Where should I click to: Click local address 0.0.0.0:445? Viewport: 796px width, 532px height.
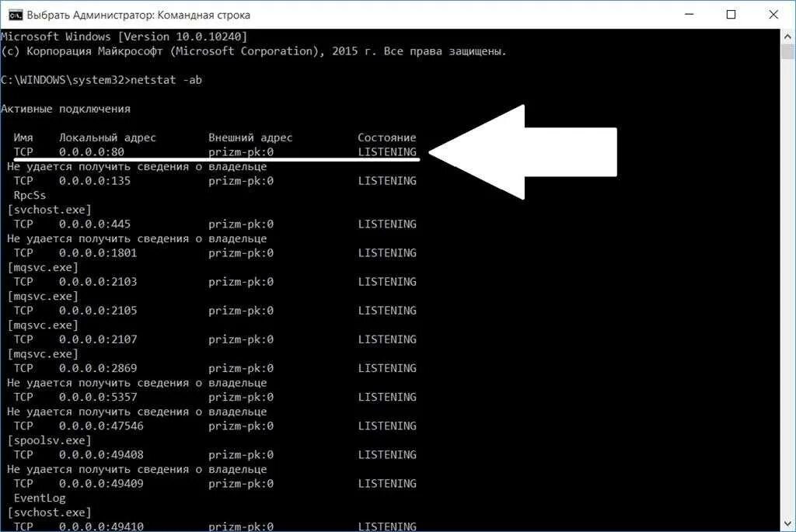click(x=95, y=224)
